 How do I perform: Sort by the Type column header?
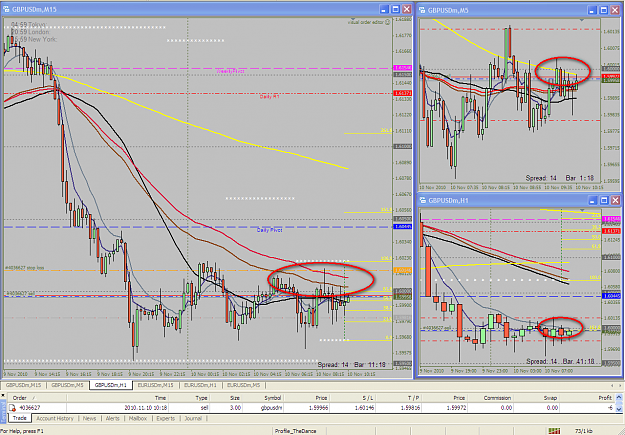(x=187, y=398)
